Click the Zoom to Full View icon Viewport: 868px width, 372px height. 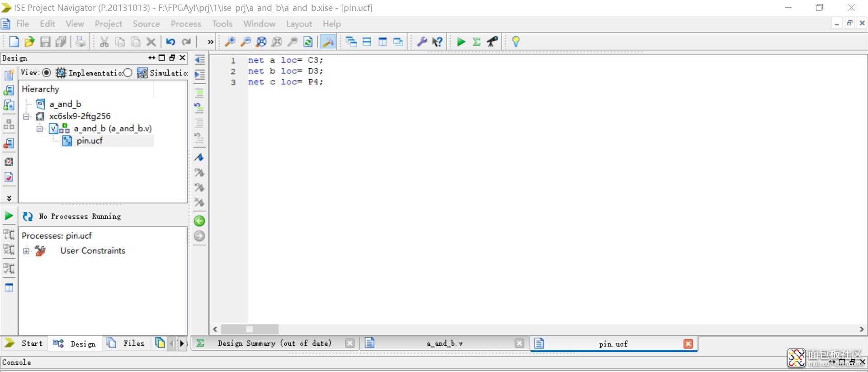coord(261,42)
